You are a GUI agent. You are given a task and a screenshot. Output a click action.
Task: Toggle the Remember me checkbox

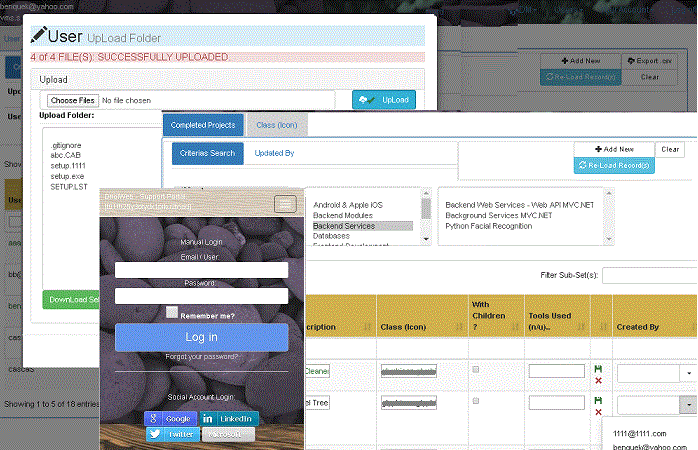(172, 312)
